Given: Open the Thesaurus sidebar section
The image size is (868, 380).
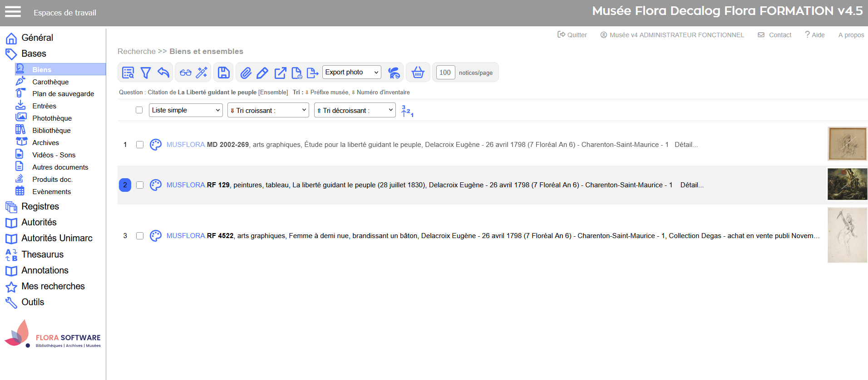Looking at the screenshot, I should point(42,254).
